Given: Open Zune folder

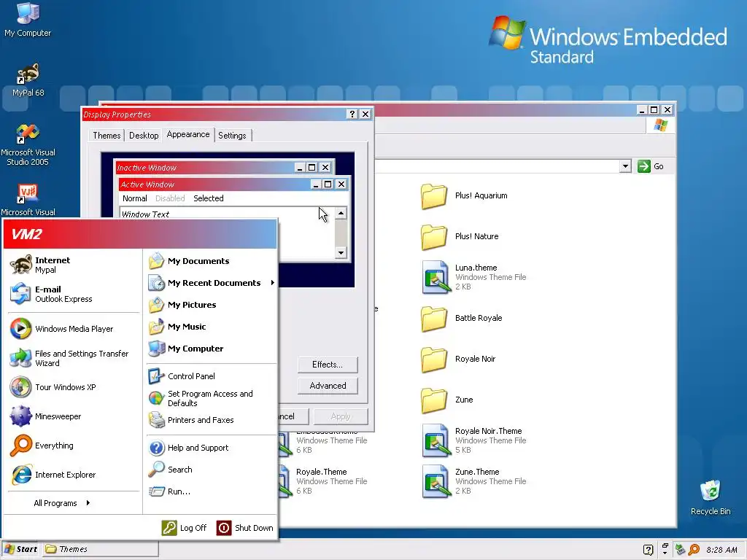Looking at the screenshot, I should [447, 400].
